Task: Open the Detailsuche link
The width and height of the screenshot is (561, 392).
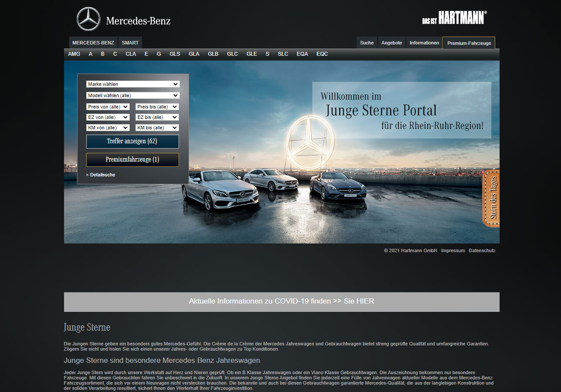Action: 101,175
